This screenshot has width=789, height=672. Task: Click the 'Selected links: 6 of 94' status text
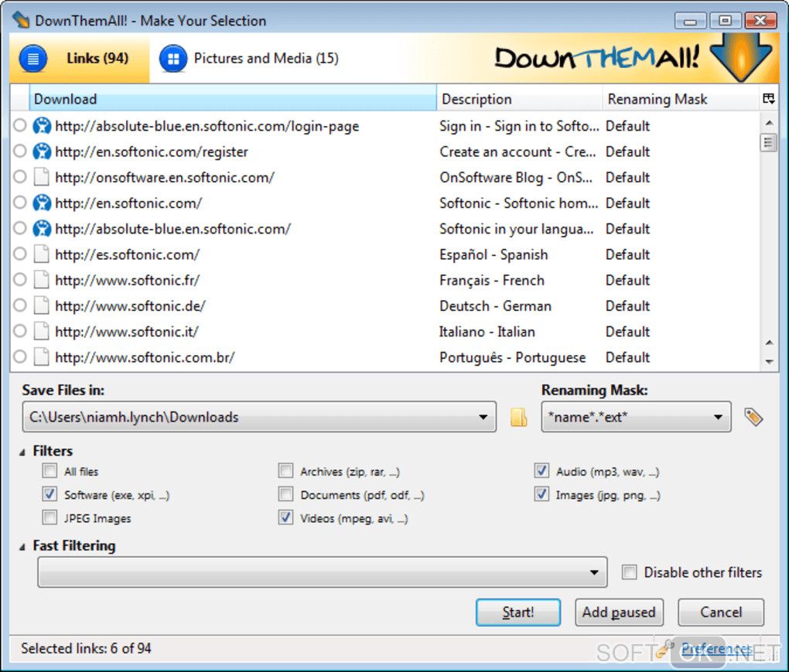(x=86, y=648)
